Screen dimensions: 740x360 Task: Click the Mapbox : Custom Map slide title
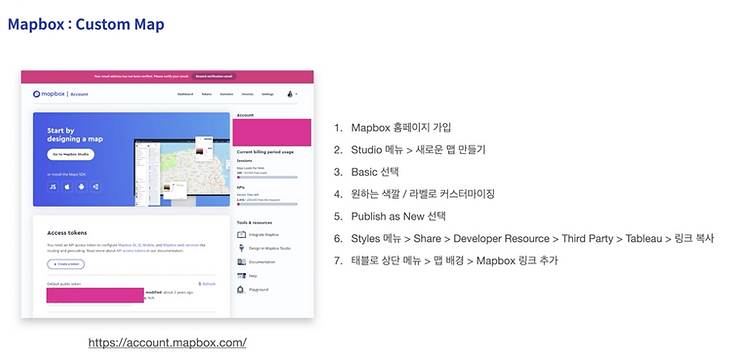pyautogui.click(x=86, y=24)
